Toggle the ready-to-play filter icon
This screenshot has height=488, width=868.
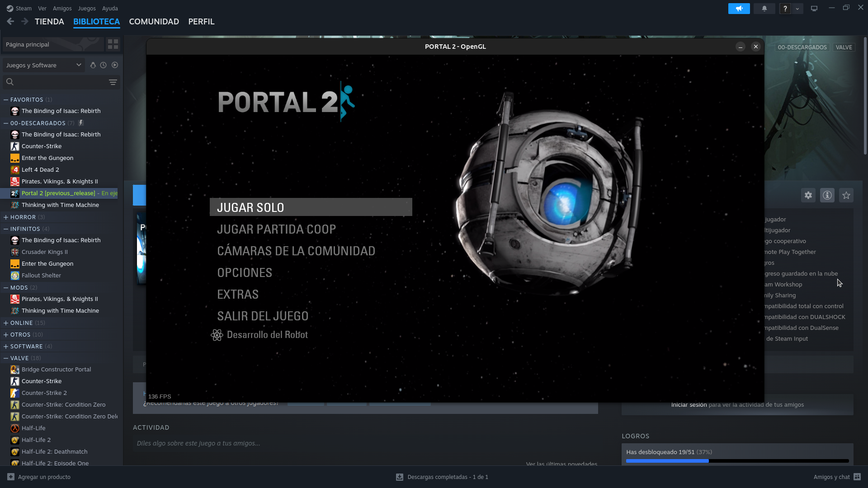pyautogui.click(x=115, y=65)
